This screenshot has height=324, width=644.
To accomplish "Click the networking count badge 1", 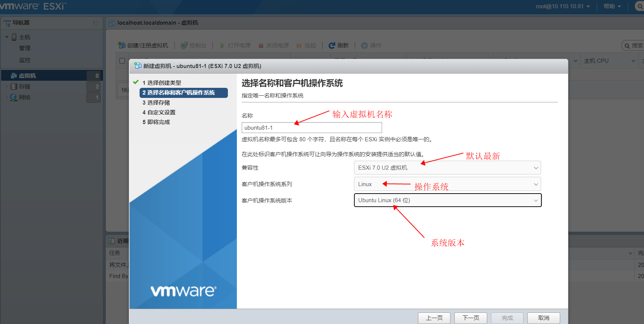I will pos(94,97).
